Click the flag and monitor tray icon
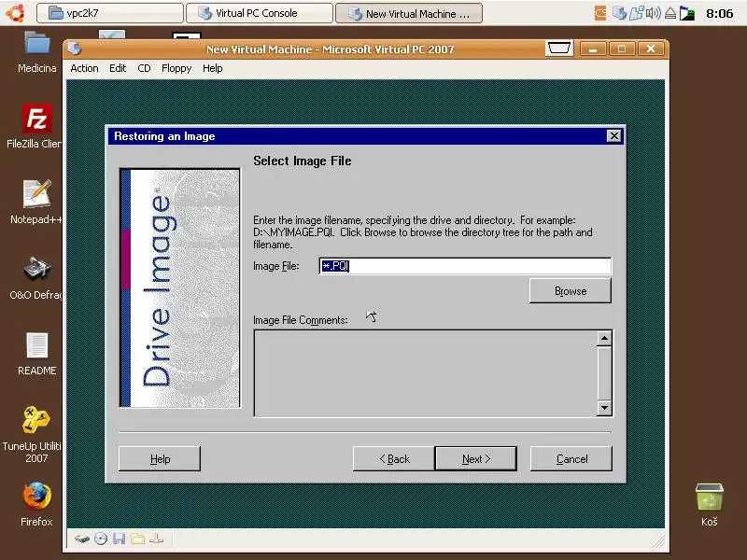The image size is (747, 560). point(687,13)
